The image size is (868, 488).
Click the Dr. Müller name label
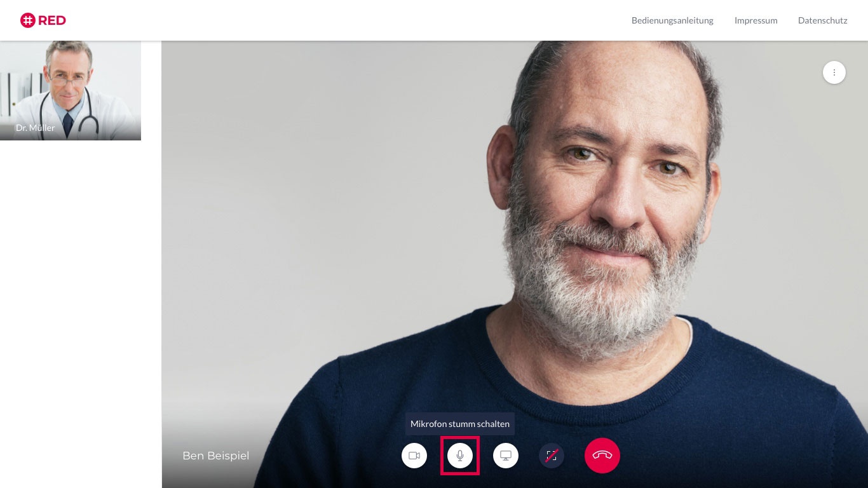point(36,128)
